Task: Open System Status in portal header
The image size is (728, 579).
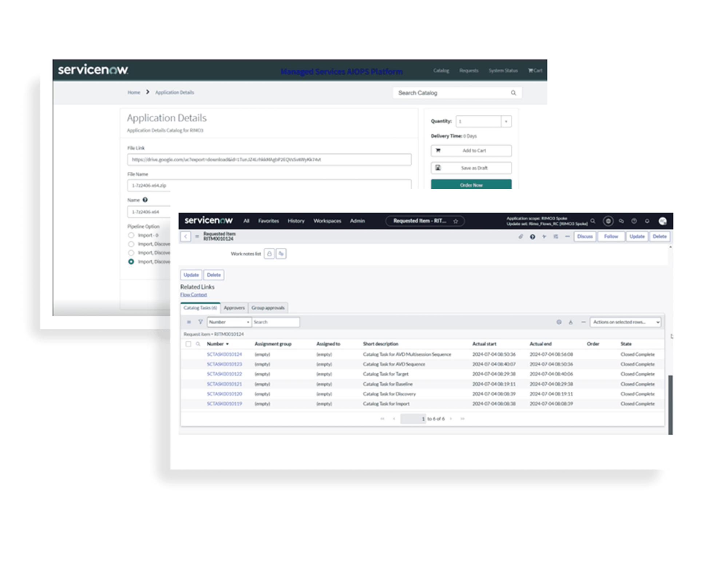Action: click(x=503, y=71)
